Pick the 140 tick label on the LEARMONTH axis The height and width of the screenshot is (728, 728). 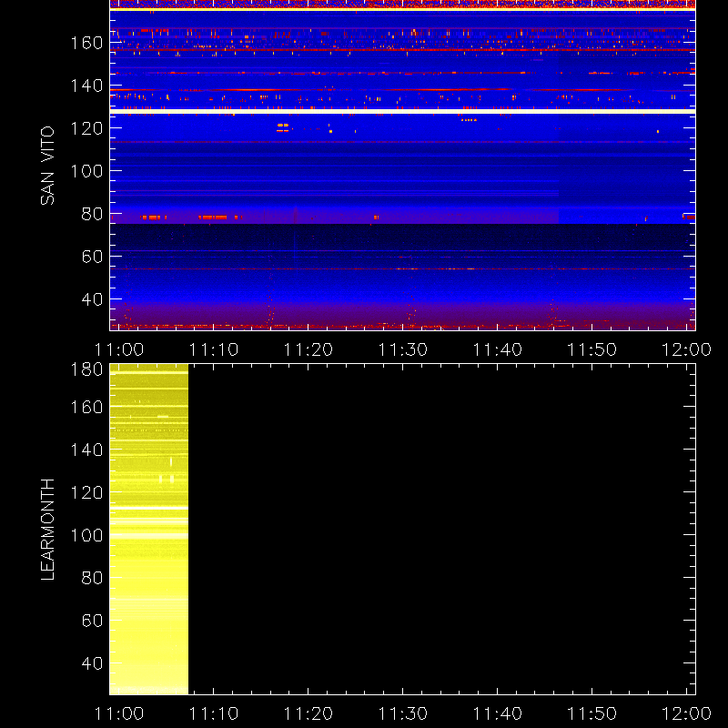[86, 450]
